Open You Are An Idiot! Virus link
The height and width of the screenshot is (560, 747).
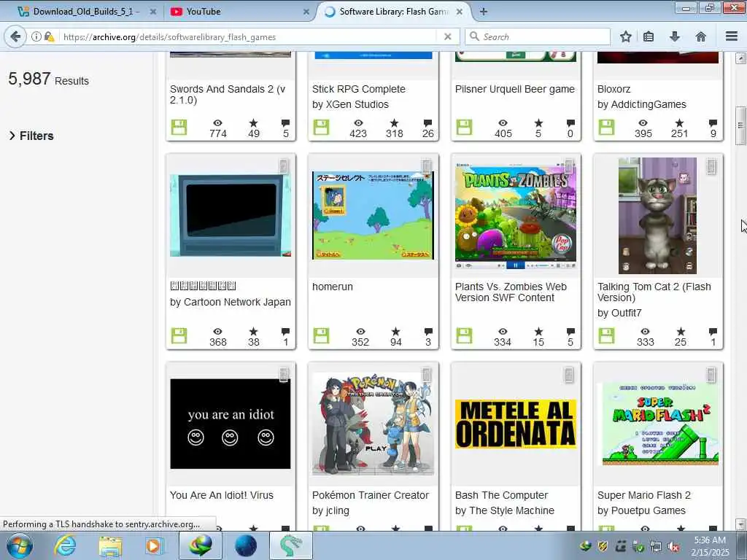(x=222, y=495)
